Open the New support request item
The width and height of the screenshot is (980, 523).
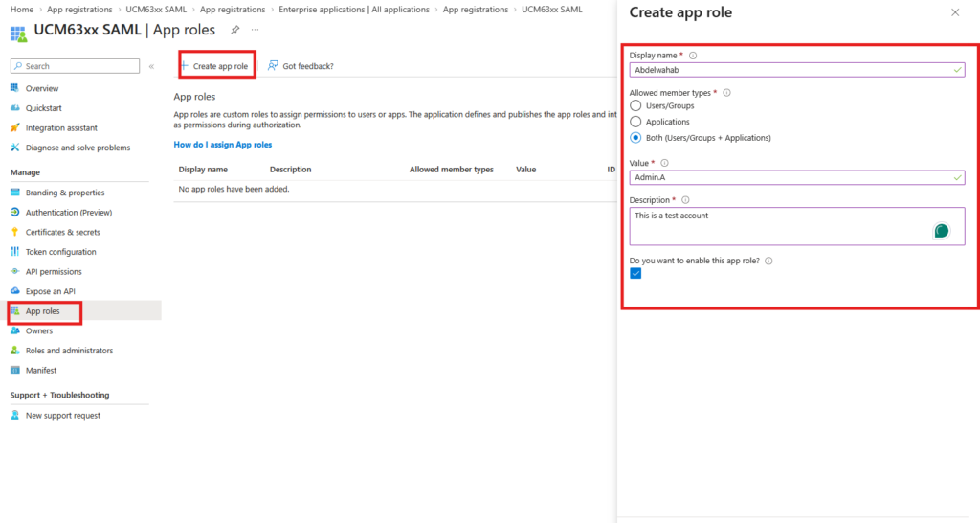pyautogui.click(x=62, y=416)
